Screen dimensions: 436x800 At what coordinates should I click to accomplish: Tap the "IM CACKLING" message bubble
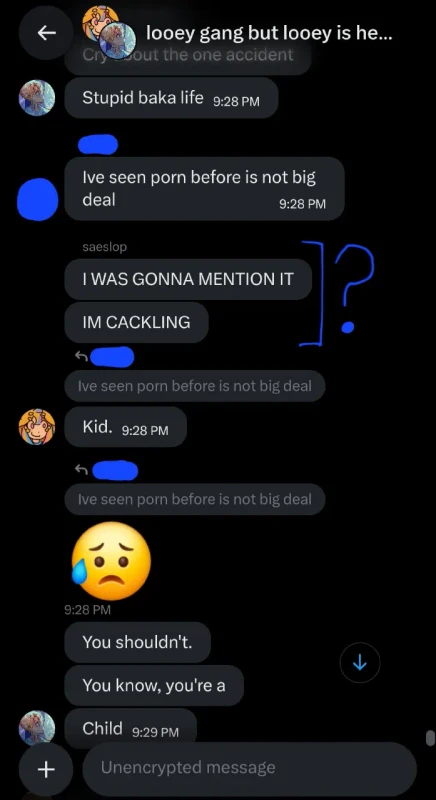point(136,322)
